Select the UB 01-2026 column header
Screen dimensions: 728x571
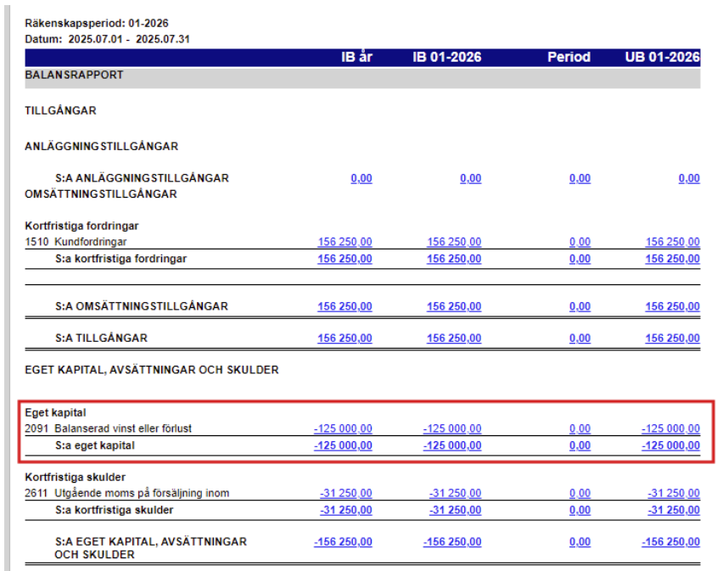click(662, 58)
